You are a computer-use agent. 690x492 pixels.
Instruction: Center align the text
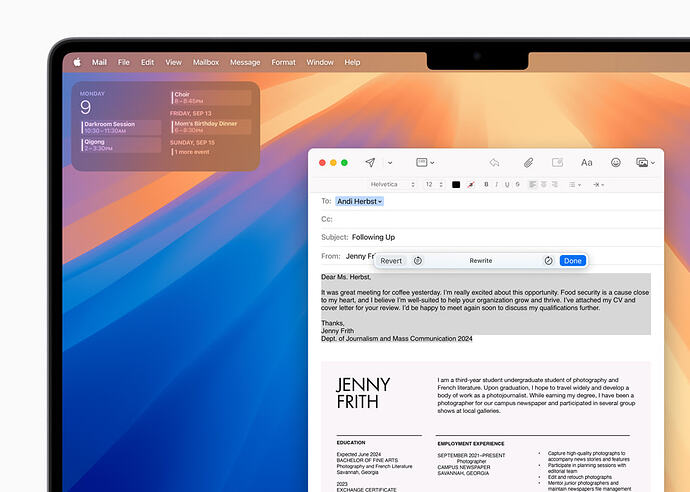tap(544, 184)
